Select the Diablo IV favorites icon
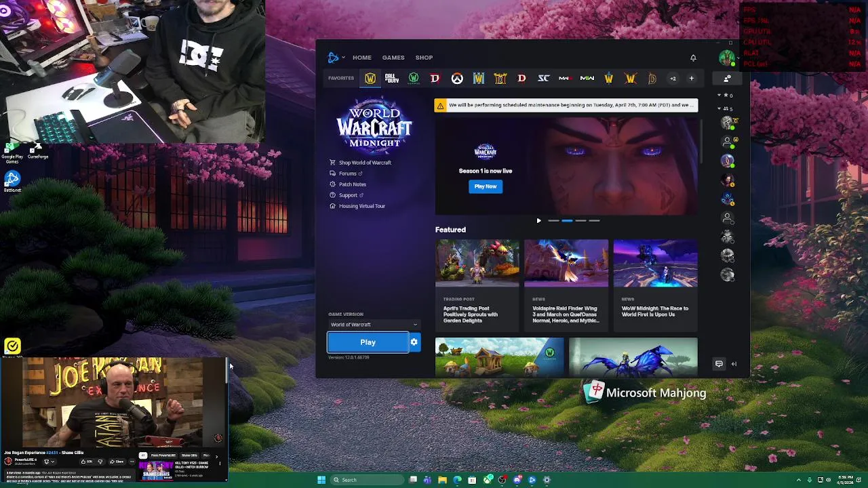The height and width of the screenshot is (488, 868). click(435, 79)
